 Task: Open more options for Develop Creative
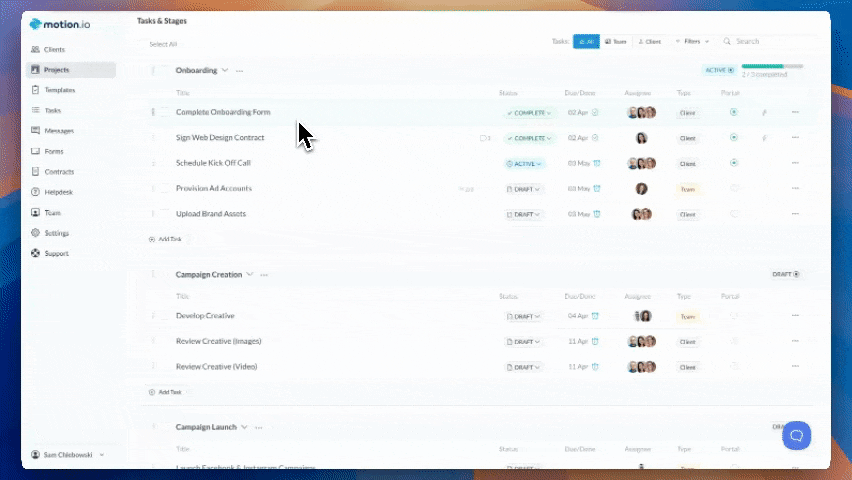795,315
